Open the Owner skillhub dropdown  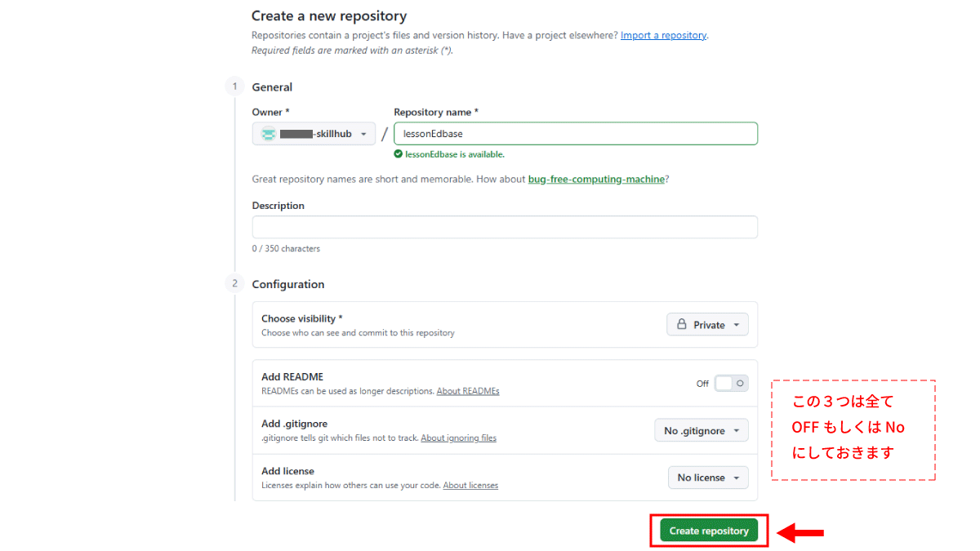click(x=314, y=134)
